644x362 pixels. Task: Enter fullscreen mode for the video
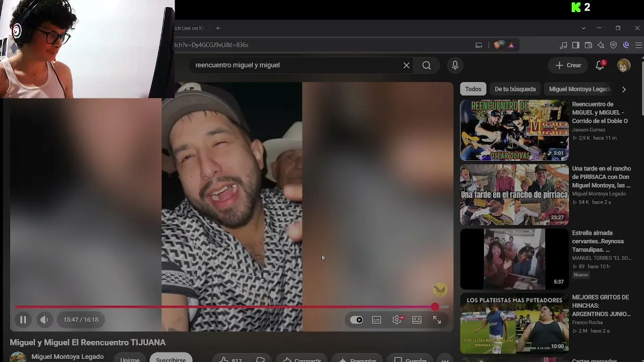[x=437, y=320]
